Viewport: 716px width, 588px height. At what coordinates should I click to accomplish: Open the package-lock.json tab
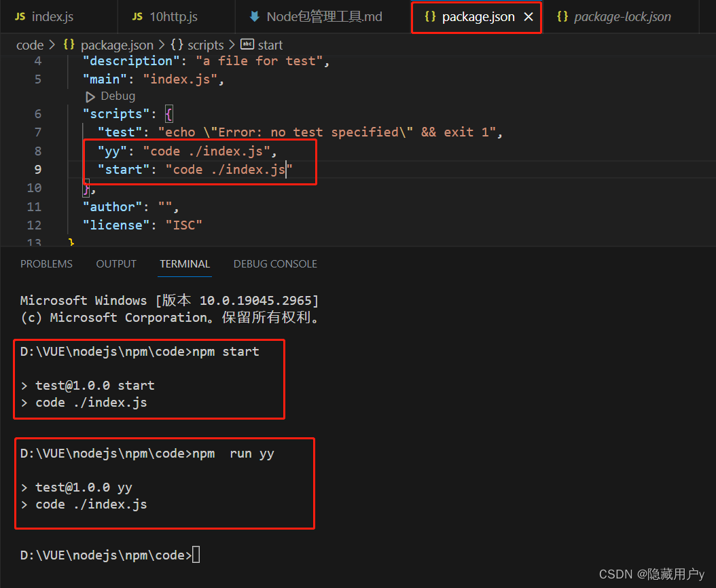pyautogui.click(x=622, y=17)
